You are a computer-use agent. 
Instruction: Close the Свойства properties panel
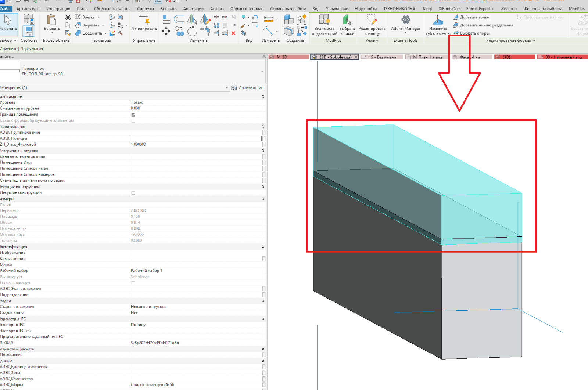click(264, 57)
